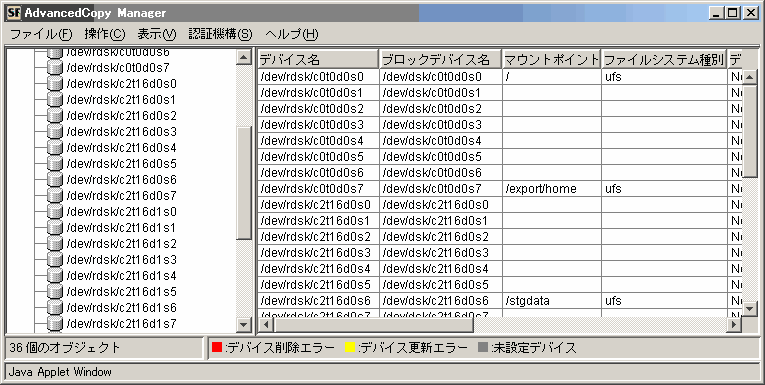Click tree panel scroll up arrow
Screen dimensions: 765x385
click(243, 57)
